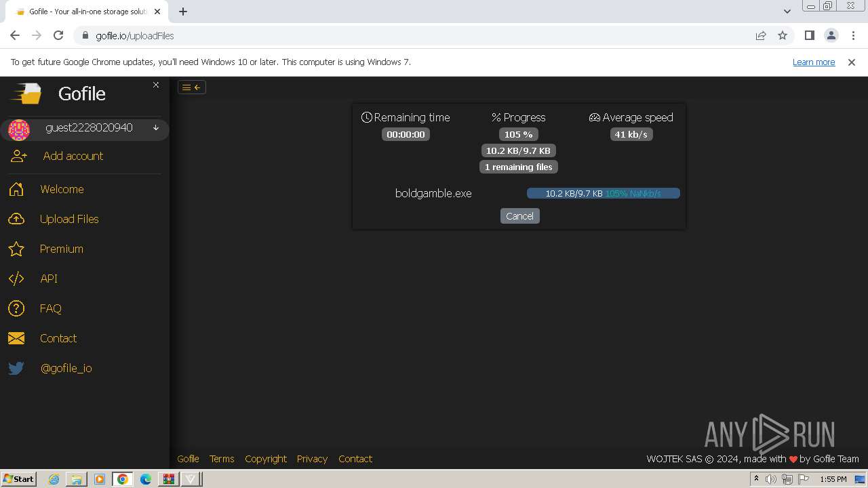Viewport: 868px width, 488px height.
Task: Go to the Welcome page
Action: tap(62, 189)
